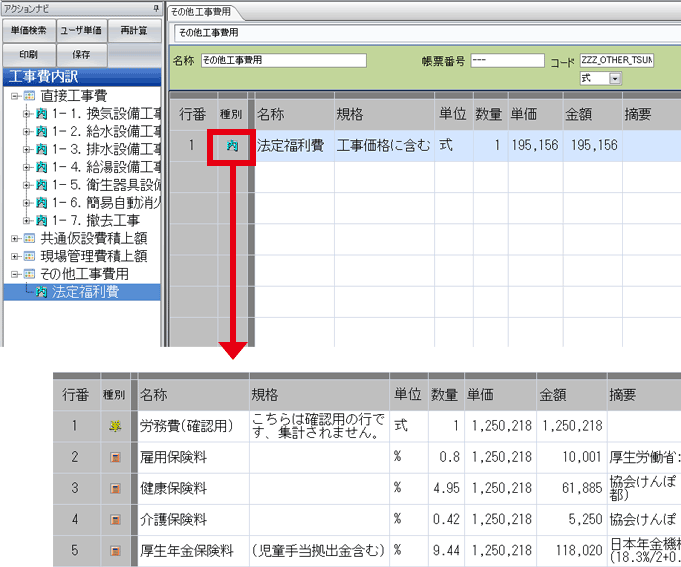681x567 pixels.
Task: Click the 単価検索 button
Action: pos(28,31)
